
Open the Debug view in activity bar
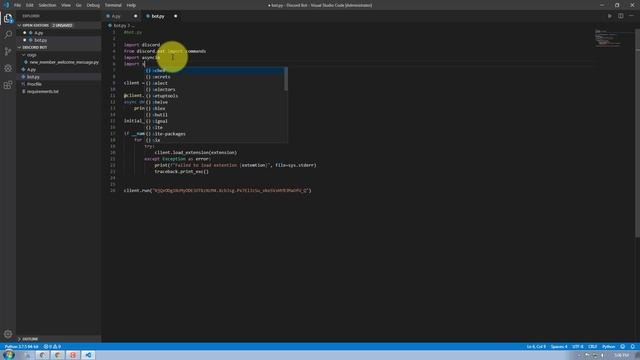[x=8, y=68]
